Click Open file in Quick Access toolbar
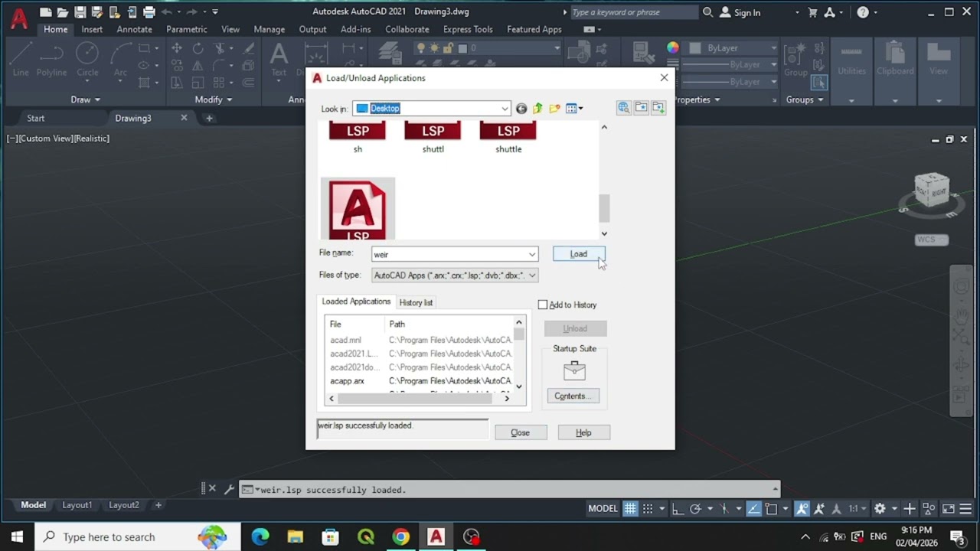Screen dimensions: 980x551 point(63,12)
